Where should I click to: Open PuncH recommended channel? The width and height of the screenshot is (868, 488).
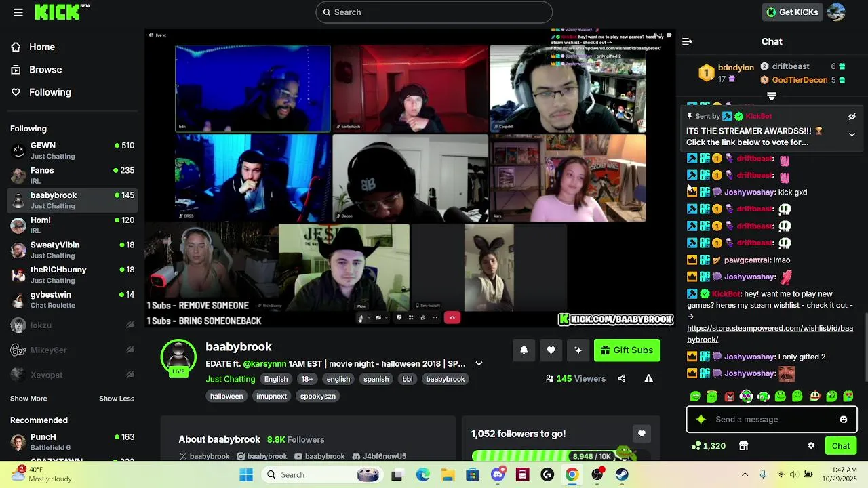pyautogui.click(x=72, y=442)
